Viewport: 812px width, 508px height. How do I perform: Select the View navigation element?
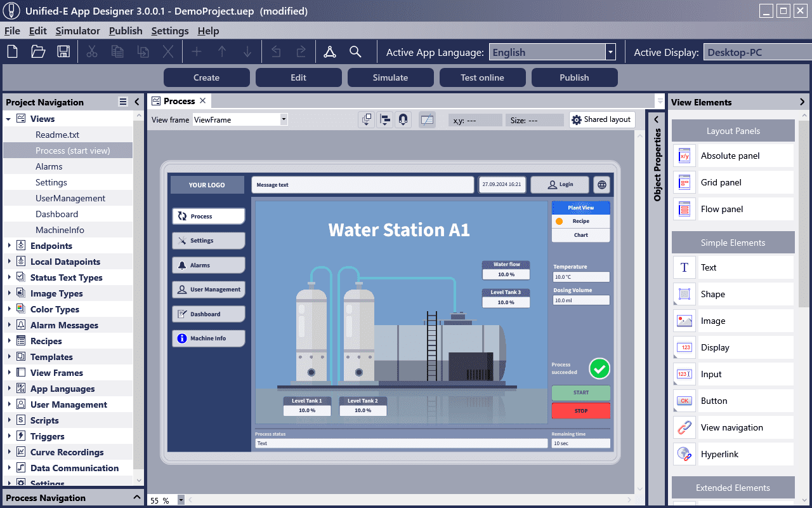(x=733, y=427)
